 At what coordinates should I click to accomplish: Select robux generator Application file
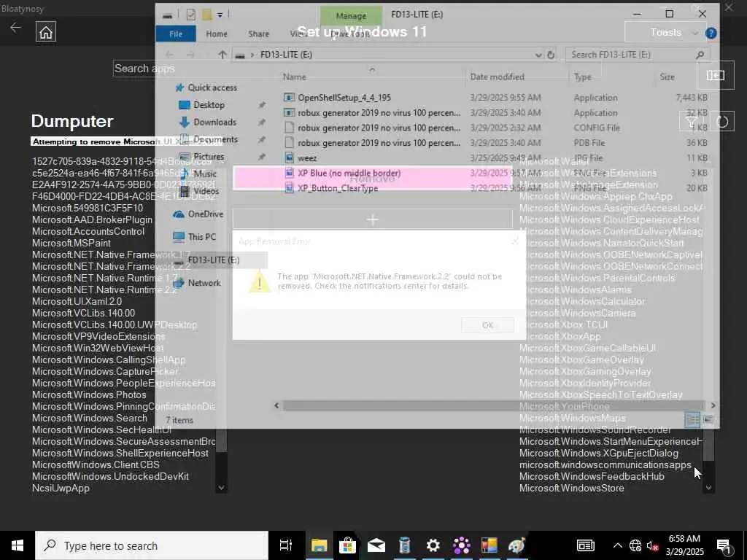[x=372, y=113]
